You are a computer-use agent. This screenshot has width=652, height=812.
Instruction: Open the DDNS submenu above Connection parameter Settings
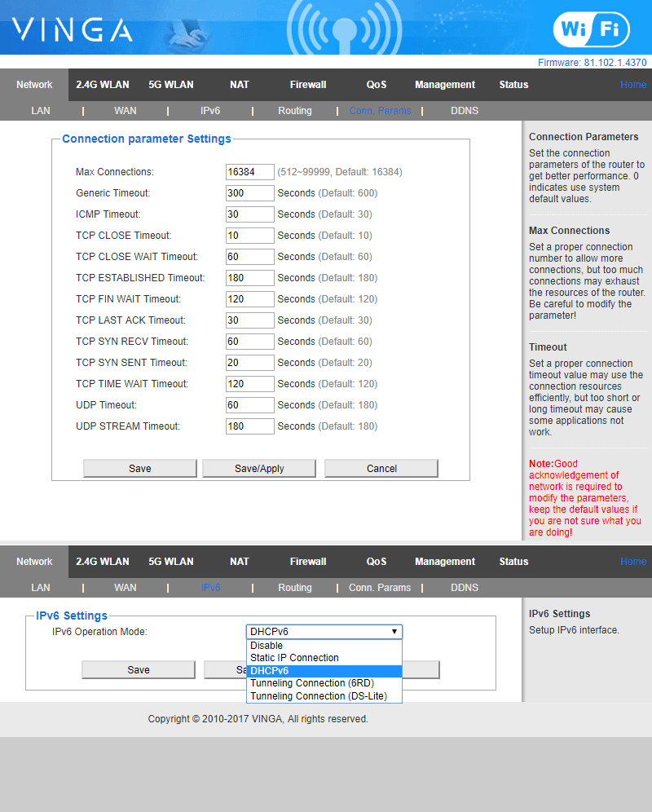coord(465,111)
